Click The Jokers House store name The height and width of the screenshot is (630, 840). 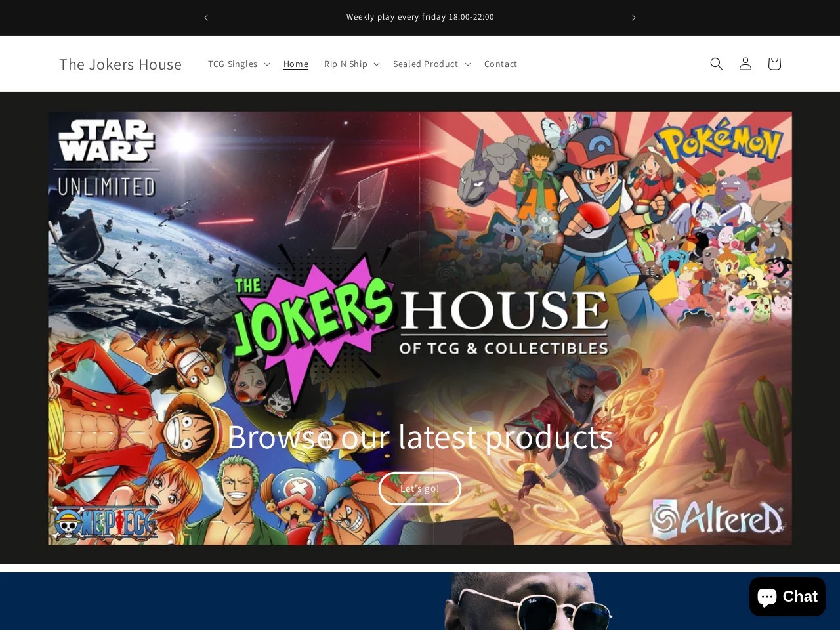120,64
